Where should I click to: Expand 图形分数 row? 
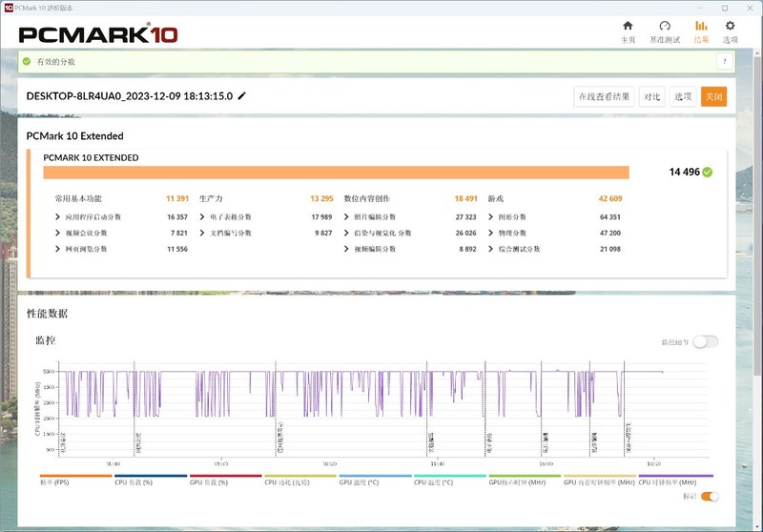click(x=490, y=216)
